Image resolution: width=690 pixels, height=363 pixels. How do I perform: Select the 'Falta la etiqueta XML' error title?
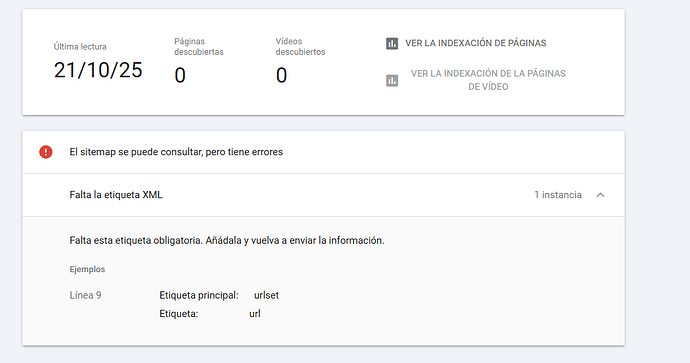tap(116, 195)
